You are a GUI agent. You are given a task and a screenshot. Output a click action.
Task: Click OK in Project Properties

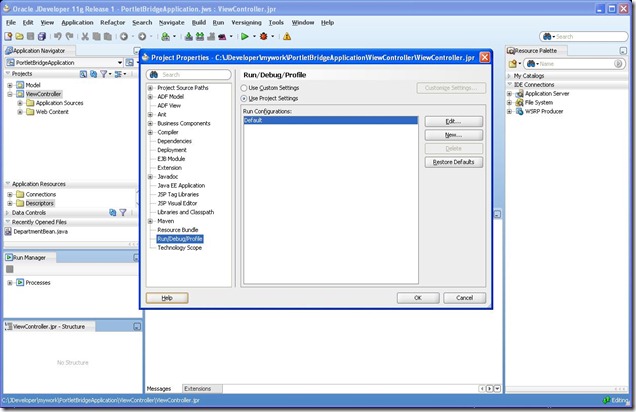[418, 298]
